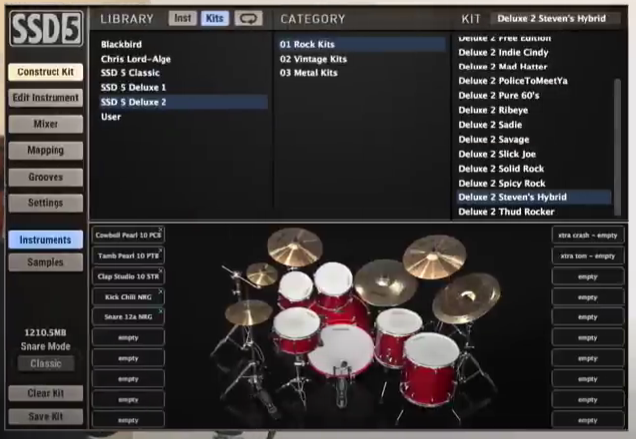Open the Kick slot in the left column
The image size is (636, 439).
click(x=128, y=297)
